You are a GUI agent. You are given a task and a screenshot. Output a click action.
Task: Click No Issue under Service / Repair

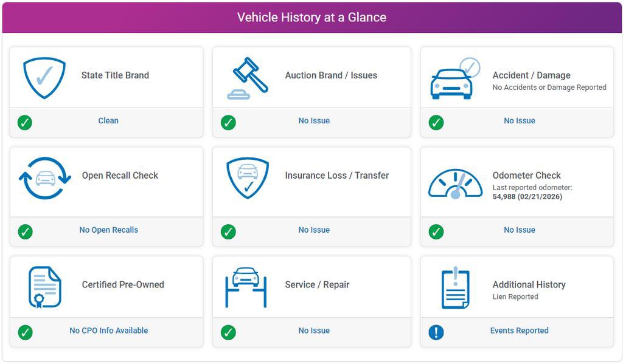tap(314, 331)
